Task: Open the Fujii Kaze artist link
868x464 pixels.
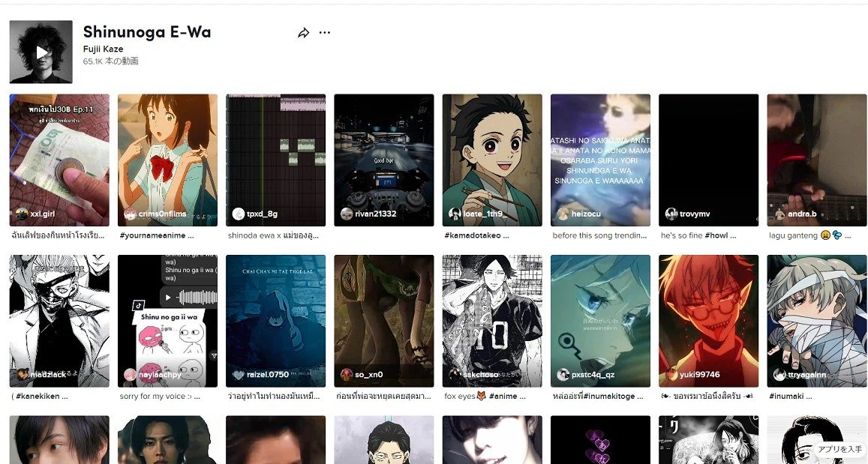Action: [x=103, y=49]
